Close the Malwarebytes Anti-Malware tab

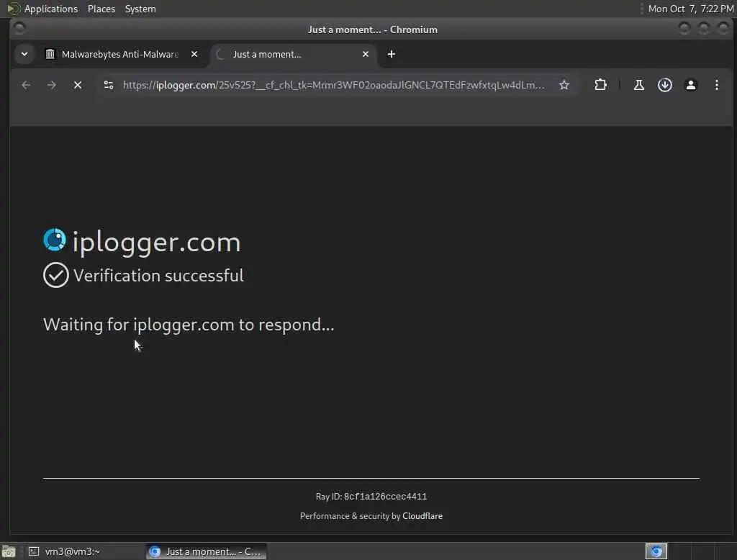194,54
